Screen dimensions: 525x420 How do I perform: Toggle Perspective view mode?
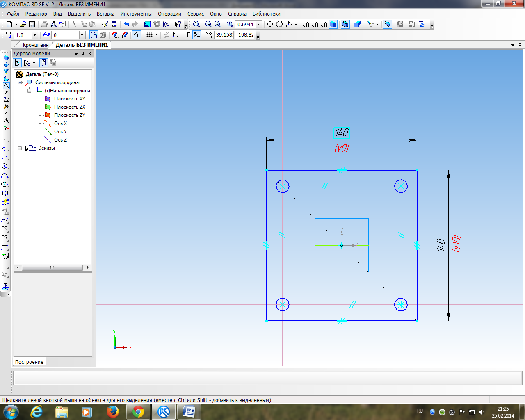pyautogui.click(x=357, y=24)
